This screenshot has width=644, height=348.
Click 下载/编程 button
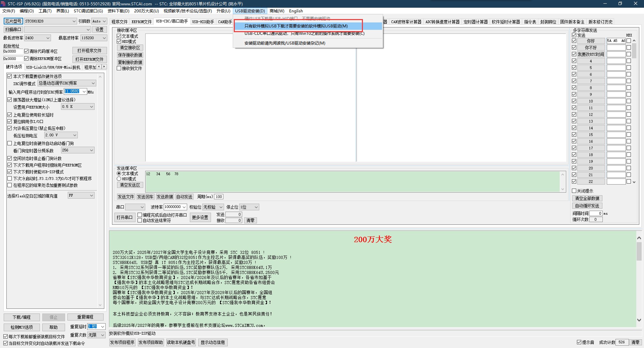[x=22, y=317]
